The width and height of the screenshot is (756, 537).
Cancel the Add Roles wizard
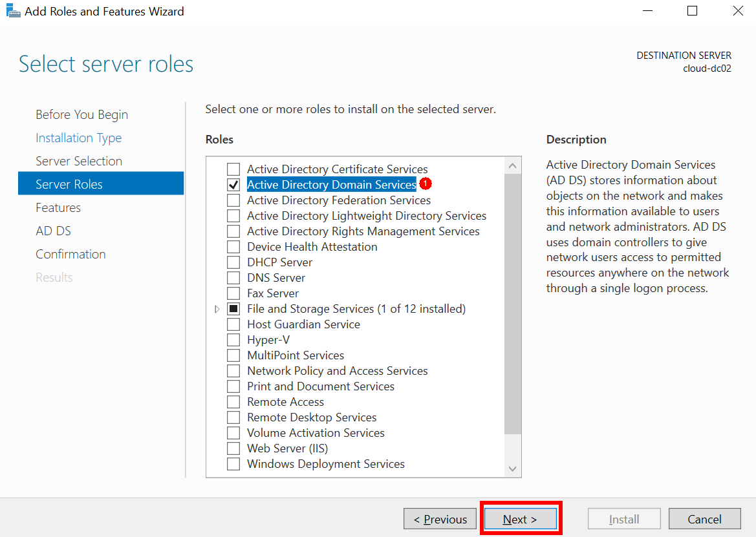pyautogui.click(x=704, y=519)
